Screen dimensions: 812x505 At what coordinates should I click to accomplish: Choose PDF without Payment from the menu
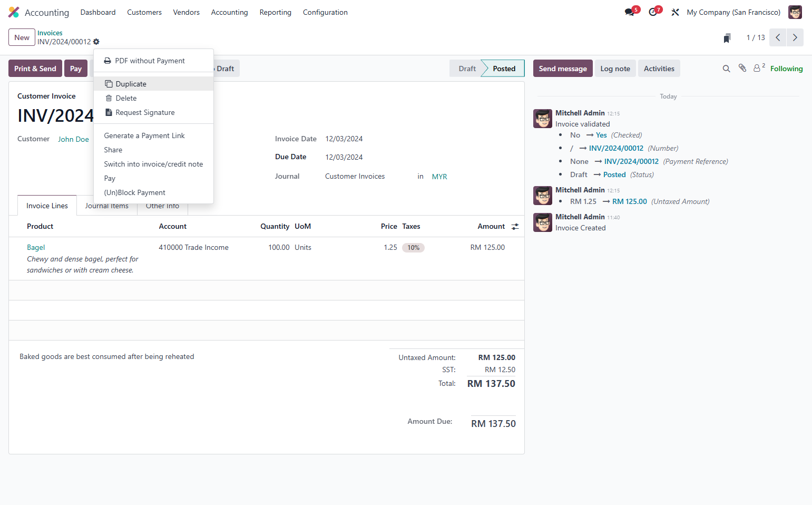153,61
